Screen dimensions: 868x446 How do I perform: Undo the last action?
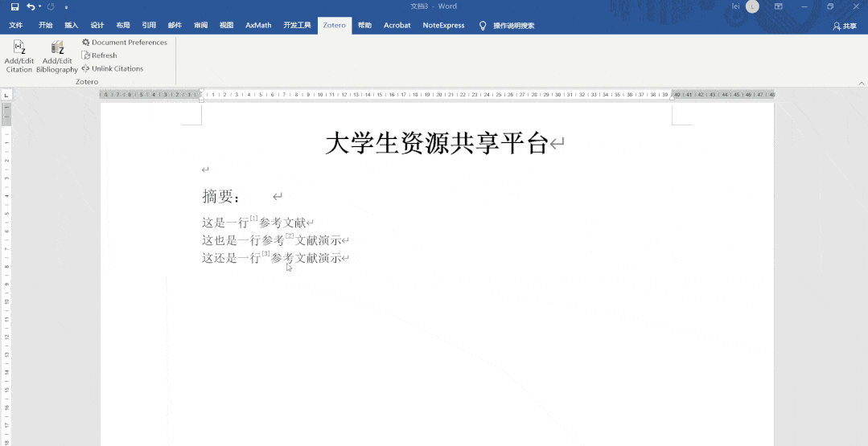(31, 6)
